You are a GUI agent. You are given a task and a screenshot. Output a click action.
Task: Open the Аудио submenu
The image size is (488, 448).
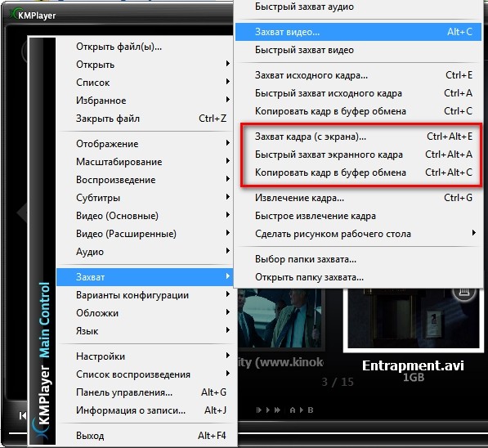pos(145,252)
